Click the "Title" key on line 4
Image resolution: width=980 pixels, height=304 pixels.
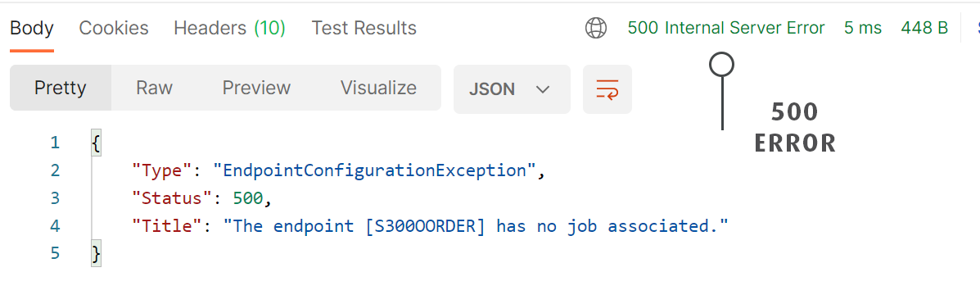pyautogui.click(x=168, y=225)
